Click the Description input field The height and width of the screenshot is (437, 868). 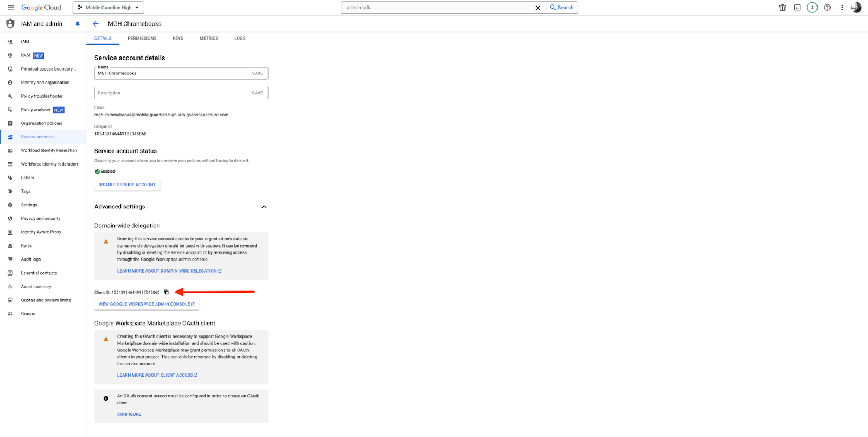(171, 93)
